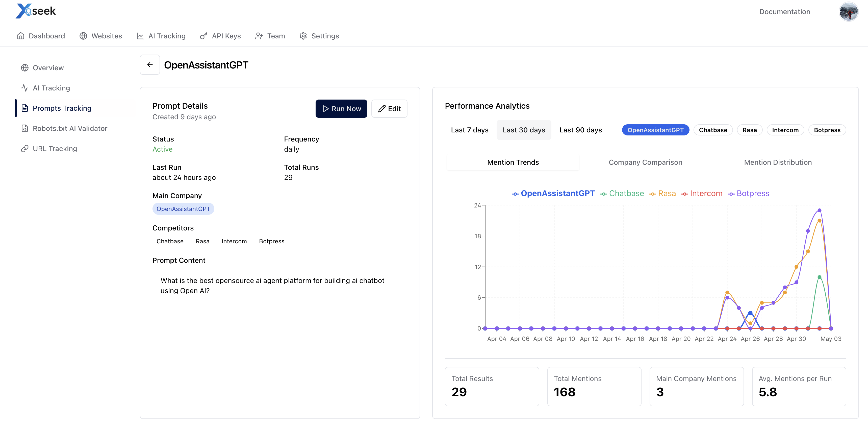Click the API Keys key icon
868x424 pixels.
[203, 36]
